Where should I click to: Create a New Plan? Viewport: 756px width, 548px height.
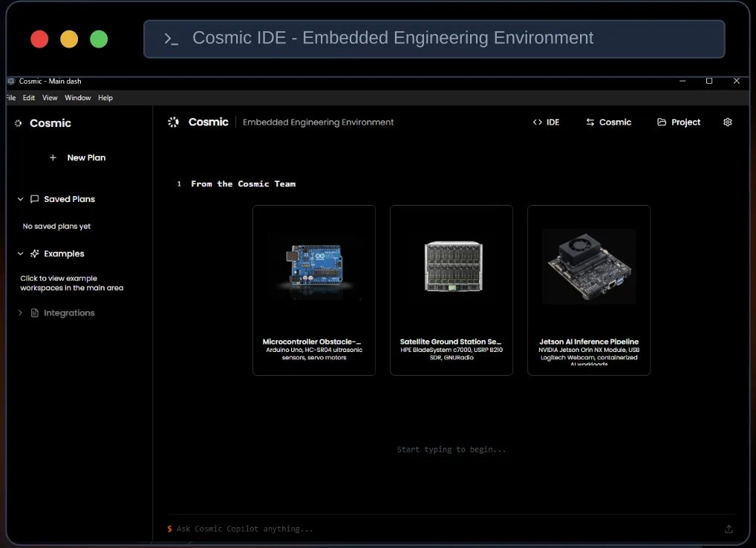pyautogui.click(x=77, y=157)
